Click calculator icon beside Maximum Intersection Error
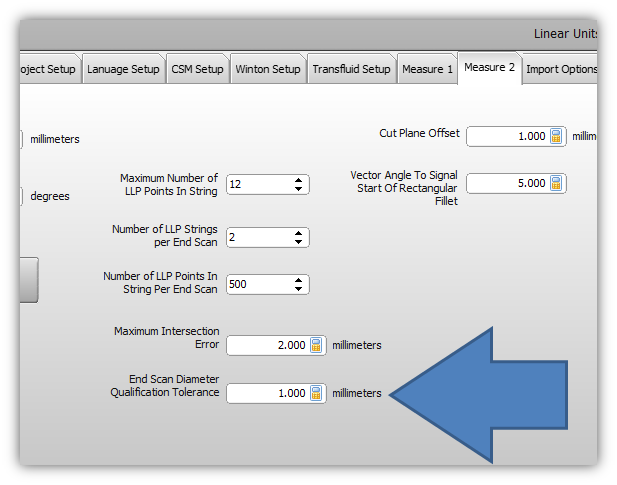Image resolution: width=617 pixels, height=485 pixels. 316,345
